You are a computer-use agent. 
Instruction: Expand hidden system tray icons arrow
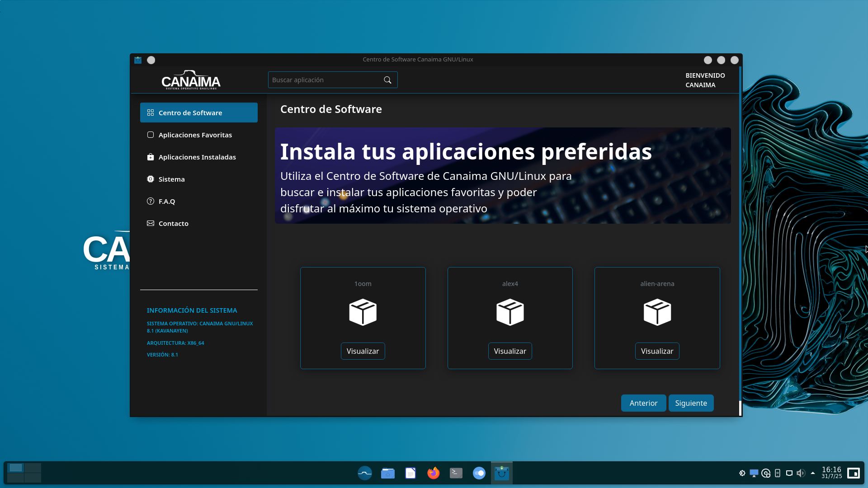click(813, 473)
